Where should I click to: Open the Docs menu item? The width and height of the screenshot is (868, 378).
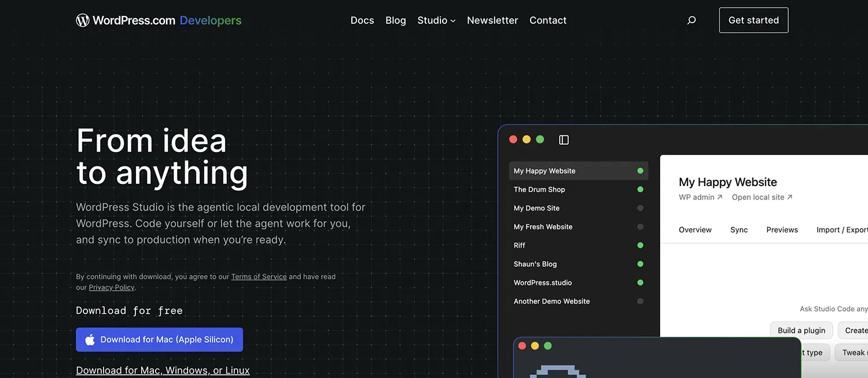click(x=362, y=20)
